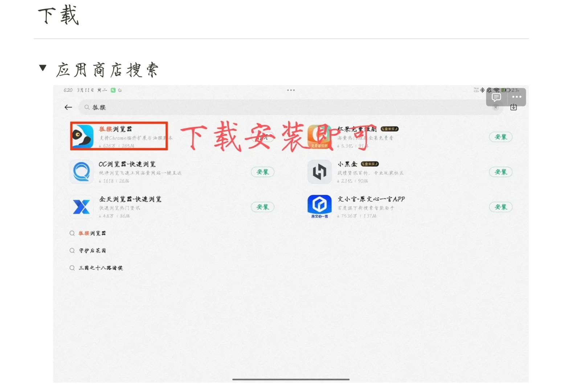Tap the search input containing 狐猴
This screenshot has height=392, width=581.
pos(254,107)
